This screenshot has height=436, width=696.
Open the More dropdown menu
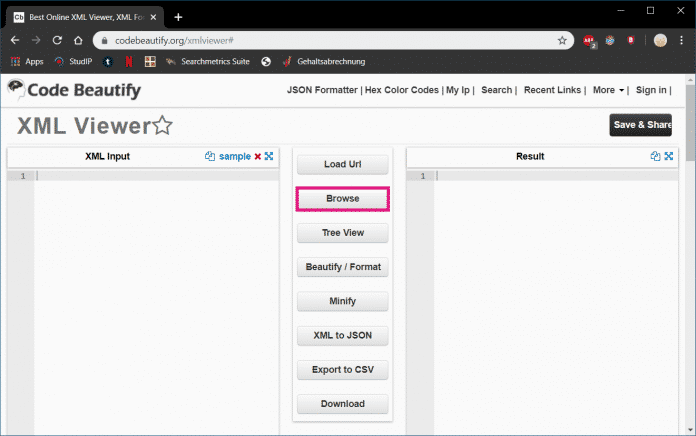[608, 90]
